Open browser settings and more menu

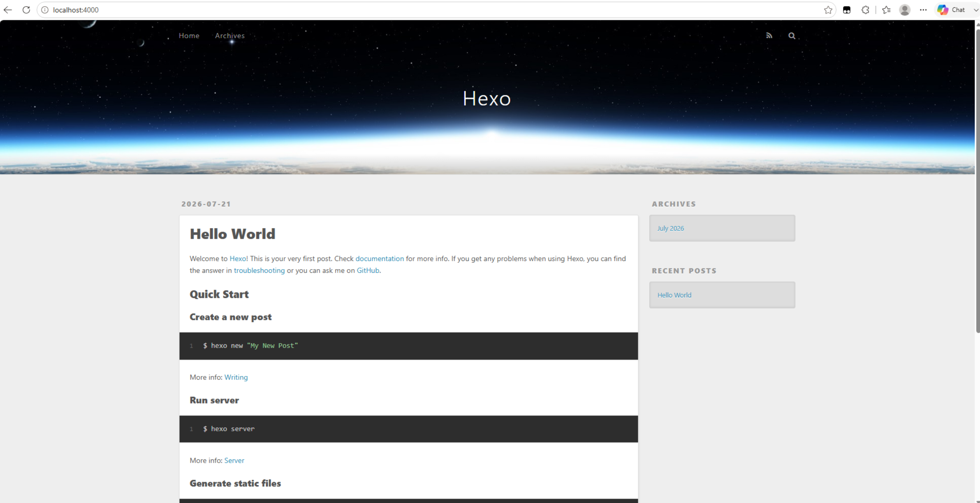pyautogui.click(x=923, y=10)
